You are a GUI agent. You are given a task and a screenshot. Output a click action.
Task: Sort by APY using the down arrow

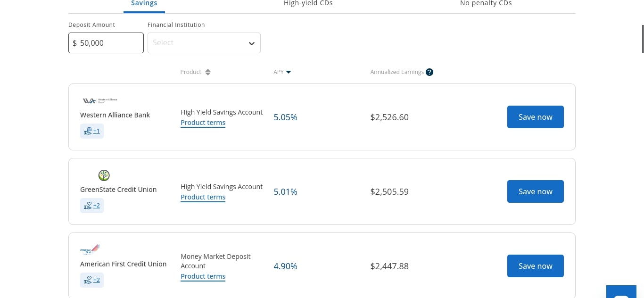289,72
